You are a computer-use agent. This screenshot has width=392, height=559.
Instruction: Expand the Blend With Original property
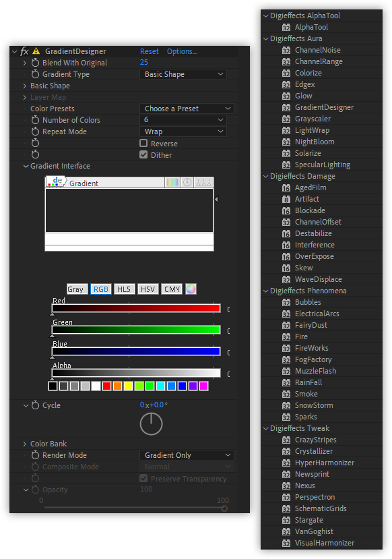[x=24, y=63]
